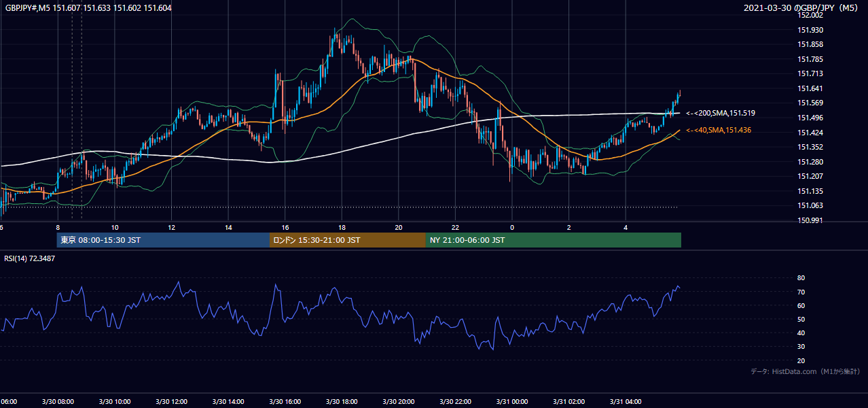Screen dimensions: 868x408
Task: Click the 3/30 10:00 time axis label
Action: (114, 402)
